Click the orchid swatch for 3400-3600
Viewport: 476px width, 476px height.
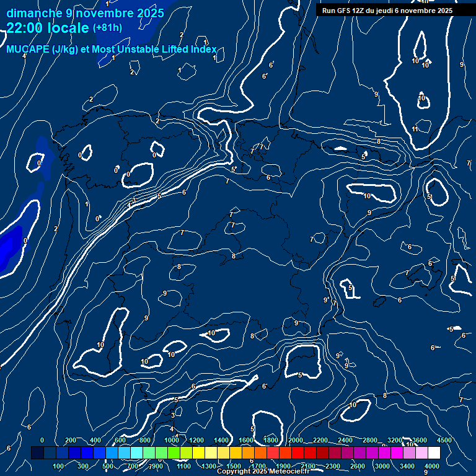click(409, 452)
